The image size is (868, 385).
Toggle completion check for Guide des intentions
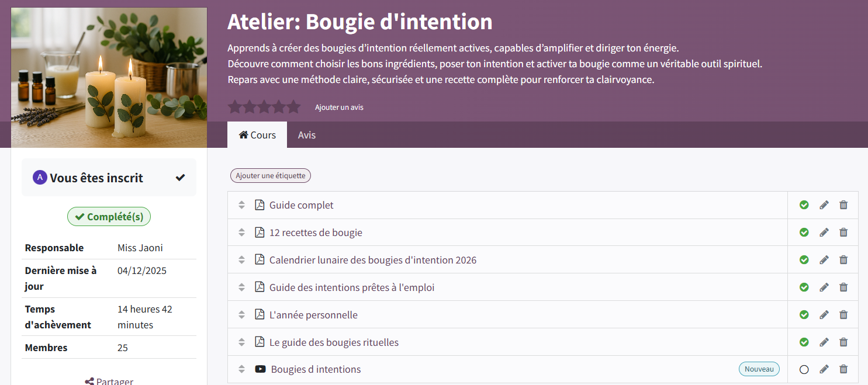click(804, 287)
